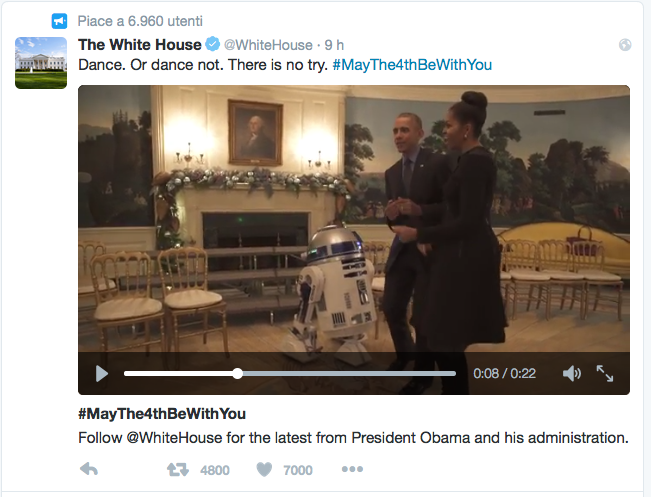Seek video using the progress bar
This screenshot has width=651, height=497.
(x=290, y=373)
